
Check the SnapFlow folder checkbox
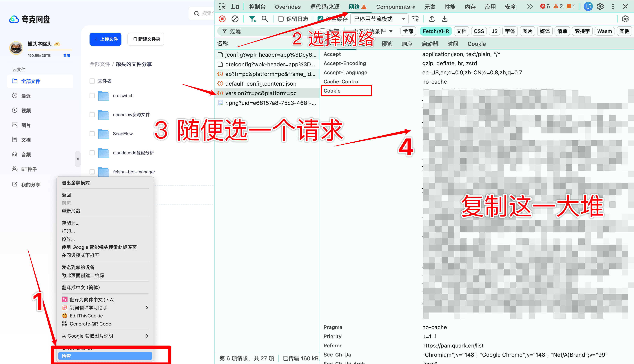92,134
